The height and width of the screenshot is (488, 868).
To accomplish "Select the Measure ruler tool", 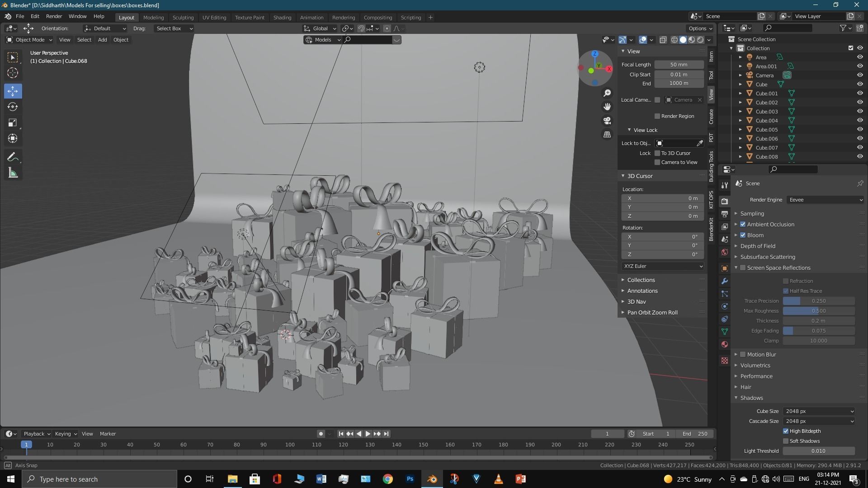I will coord(13,173).
